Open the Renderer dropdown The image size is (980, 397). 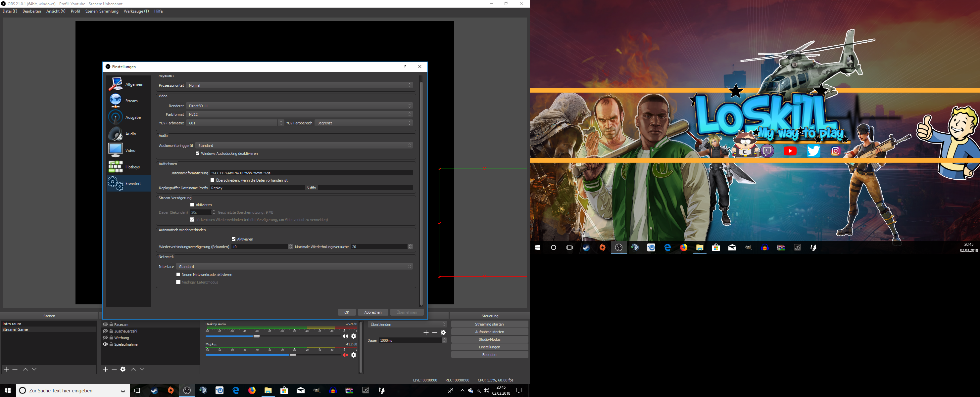coord(299,106)
